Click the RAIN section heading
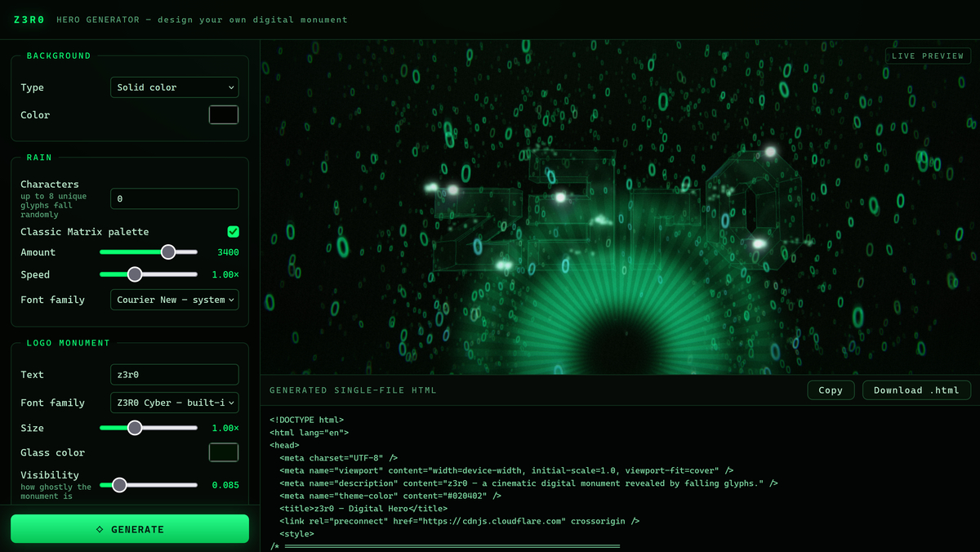 pyautogui.click(x=39, y=157)
